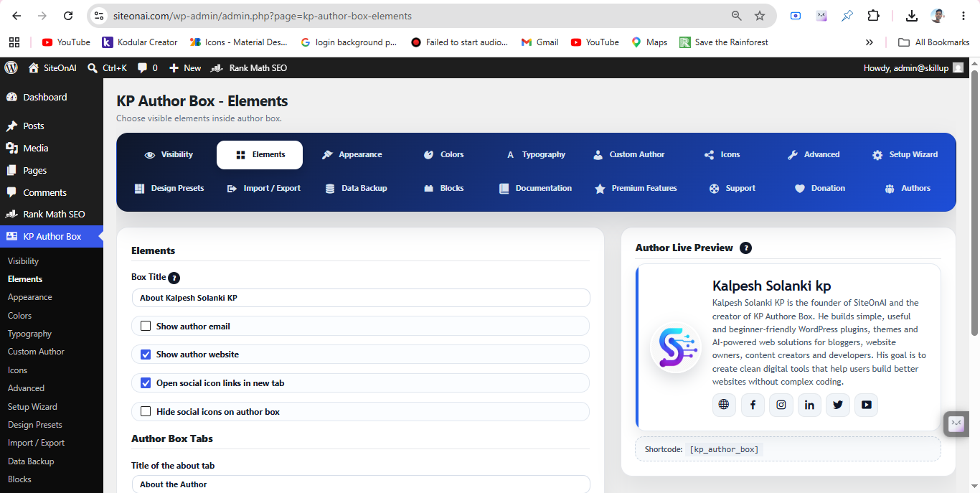The height and width of the screenshot is (493, 980).
Task: Open the Chrome downloads icon
Action: click(912, 16)
